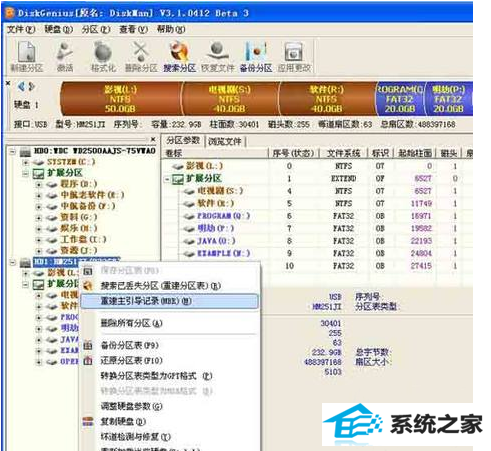Screen dimensions: 491x451
Task: Click the DiskGenius title bar app icon
Action: pos(10,13)
